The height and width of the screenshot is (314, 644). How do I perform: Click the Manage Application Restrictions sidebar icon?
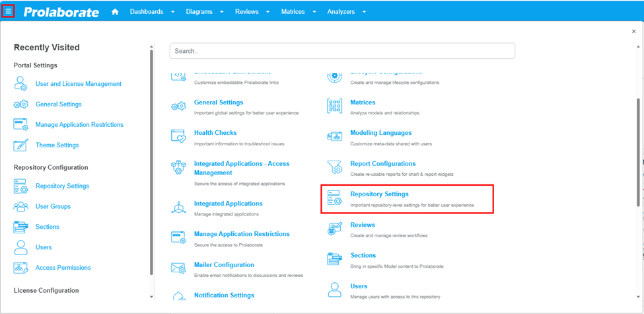point(20,124)
